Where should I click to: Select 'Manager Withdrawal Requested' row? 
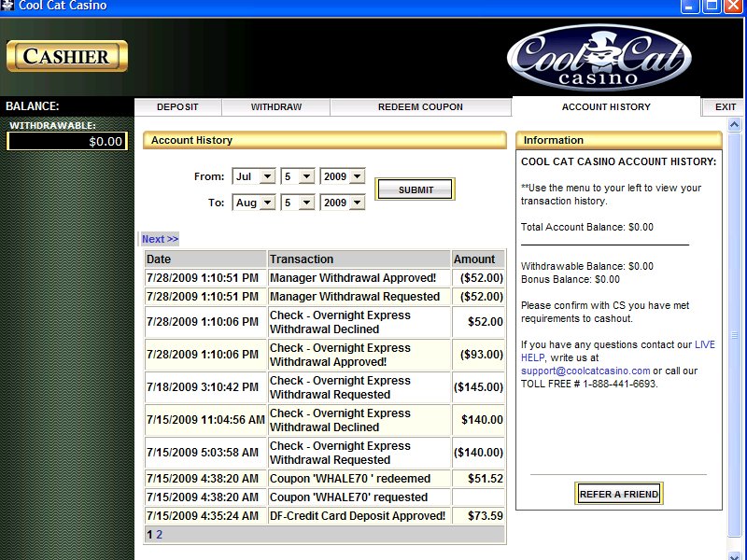[x=324, y=297]
